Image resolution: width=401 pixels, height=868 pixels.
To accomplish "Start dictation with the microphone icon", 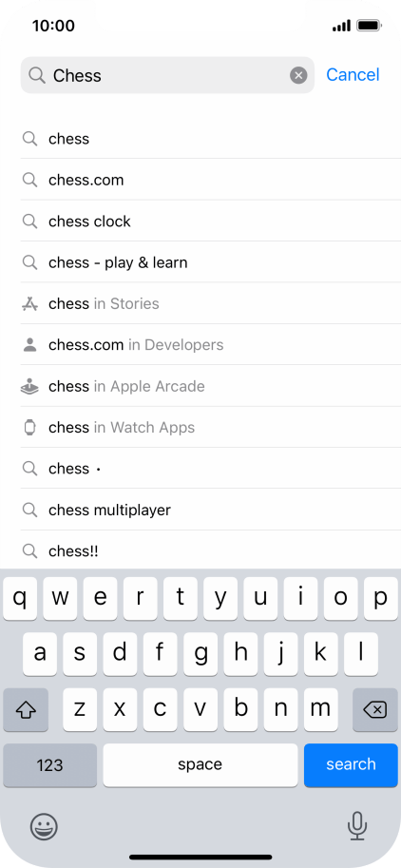I will pos(357,826).
